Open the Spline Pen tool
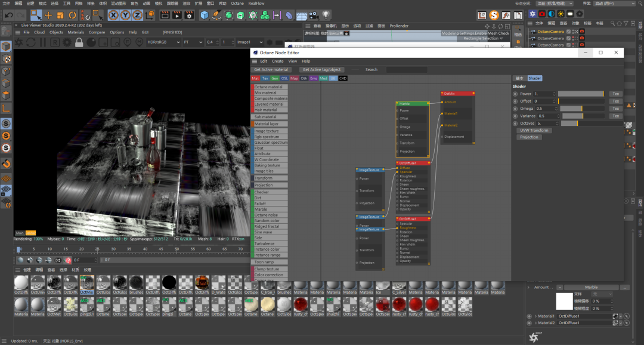 pyautogui.click(x=216, y=15)
